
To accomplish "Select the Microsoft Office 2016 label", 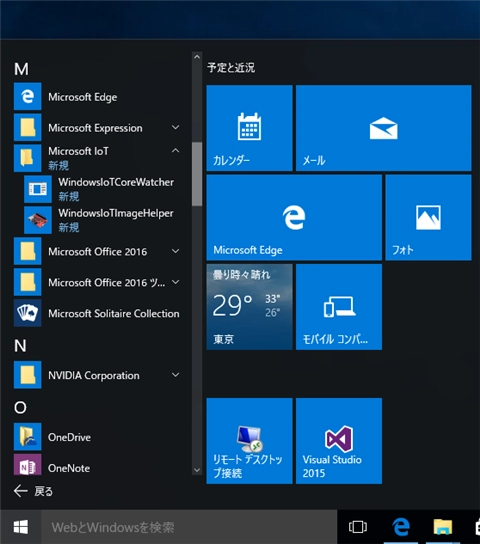I will 97,252.
